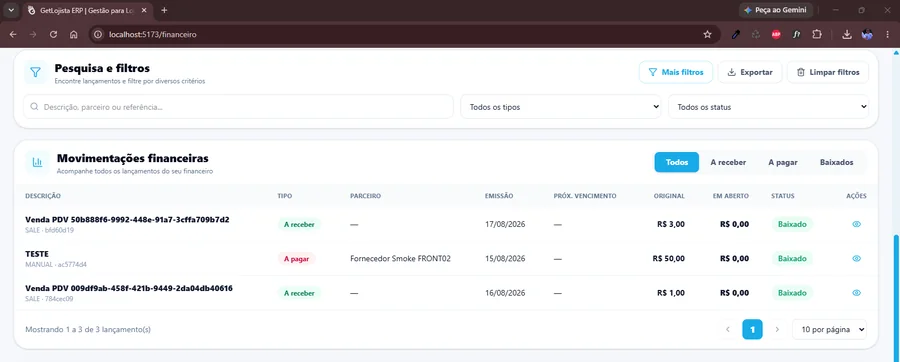This screenshot has height=362, width=900.
Task: Click the Baixado status badge in TESTE row
Action: pos(792,259)
